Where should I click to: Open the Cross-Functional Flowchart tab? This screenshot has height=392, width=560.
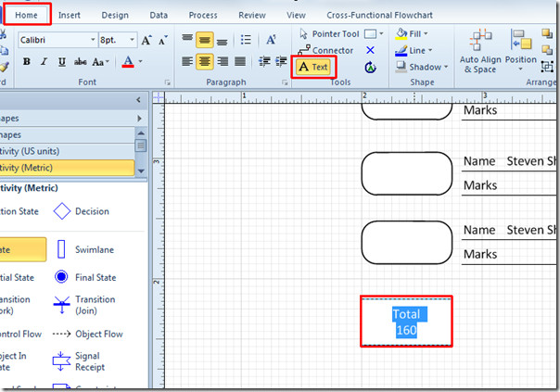pyautogui.click(x=379, y=15)
